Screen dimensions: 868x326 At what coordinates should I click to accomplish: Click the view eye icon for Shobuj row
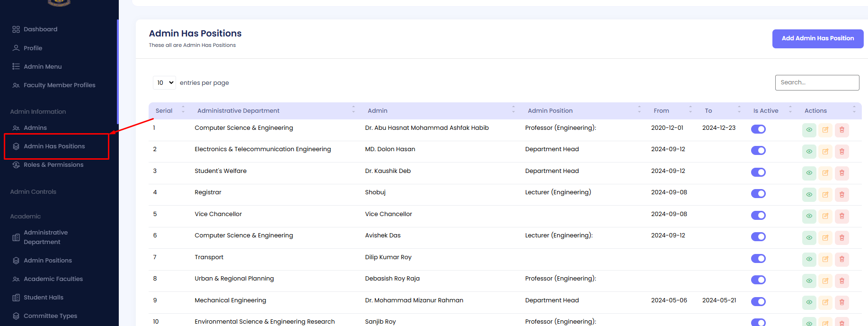(x=809, y=195)
